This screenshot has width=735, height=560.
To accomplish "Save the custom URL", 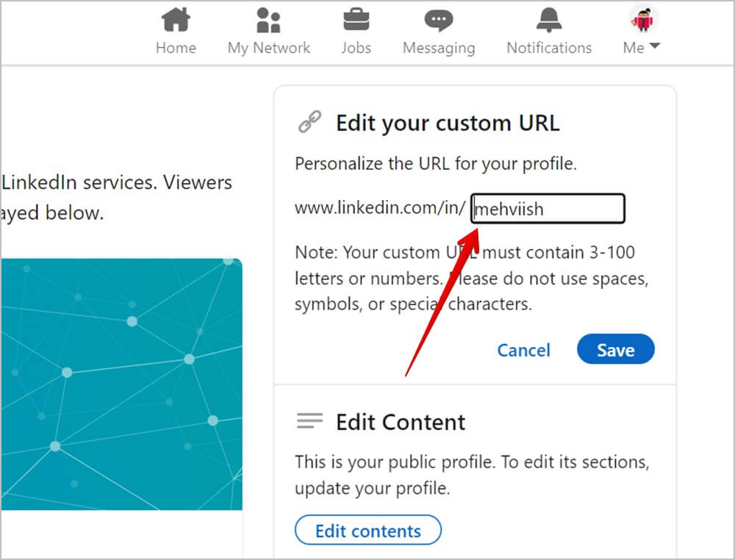I will point(615,349).
